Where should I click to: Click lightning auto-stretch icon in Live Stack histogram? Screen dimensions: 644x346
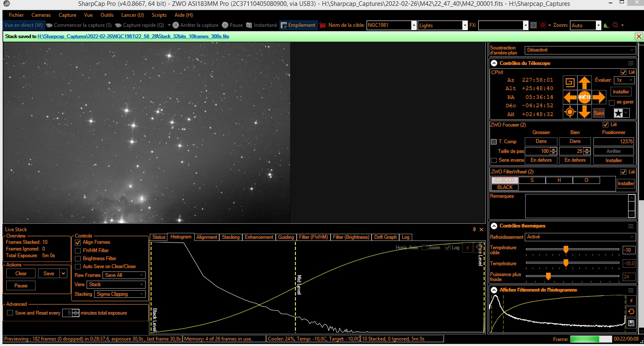point(468,248)
